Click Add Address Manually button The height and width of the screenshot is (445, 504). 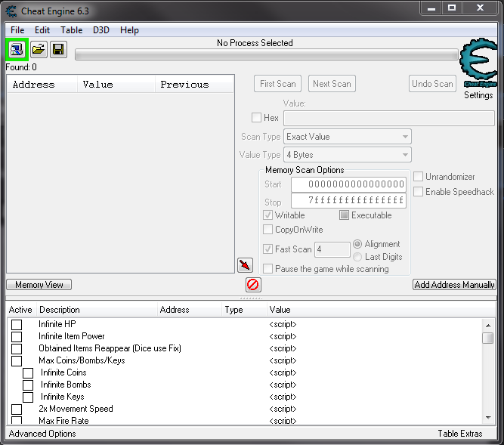(454, 285)
